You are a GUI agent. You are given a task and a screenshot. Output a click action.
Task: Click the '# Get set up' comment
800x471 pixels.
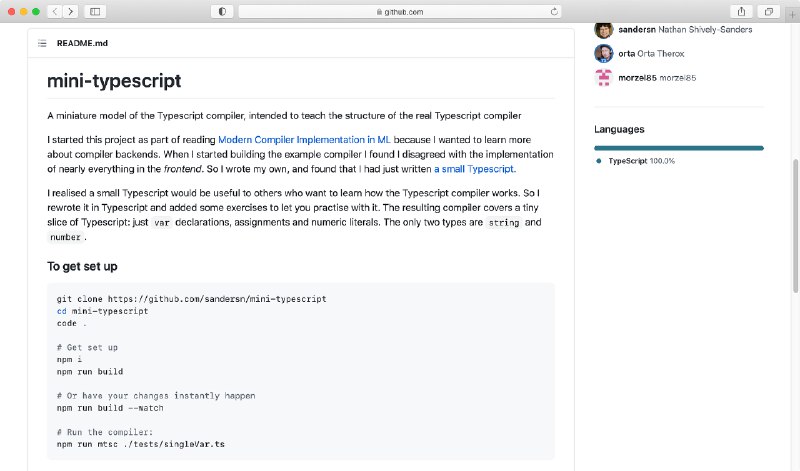(87, 348)
